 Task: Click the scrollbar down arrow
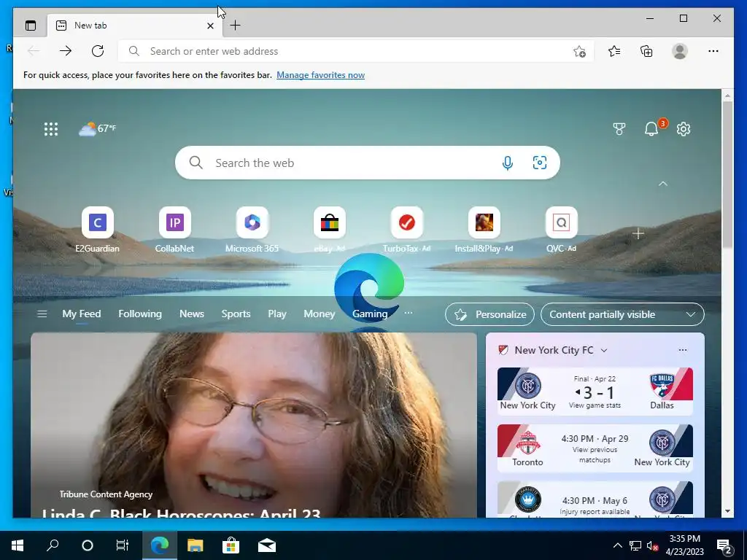click(x=727, y=511)
